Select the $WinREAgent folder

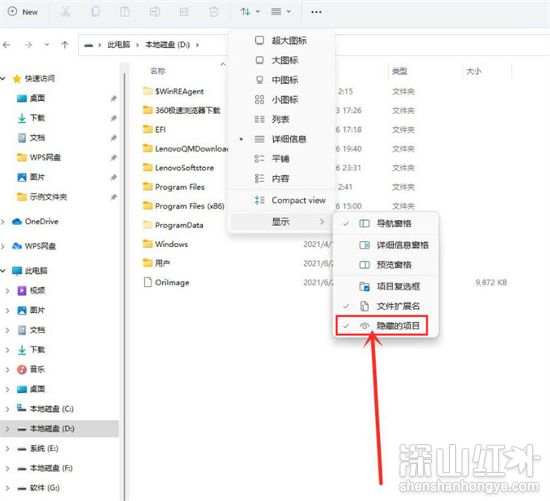(173, 91)
